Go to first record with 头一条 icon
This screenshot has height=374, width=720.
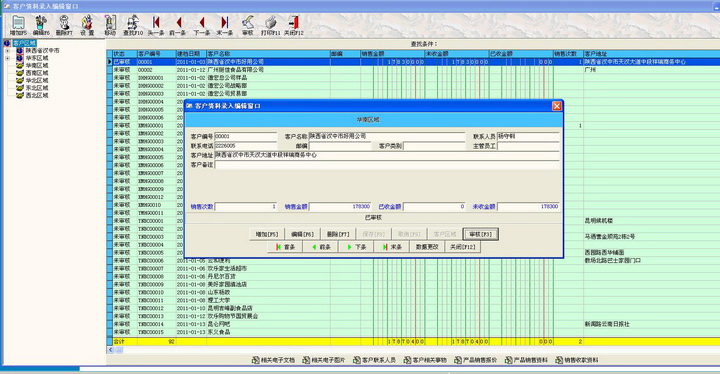156,25
